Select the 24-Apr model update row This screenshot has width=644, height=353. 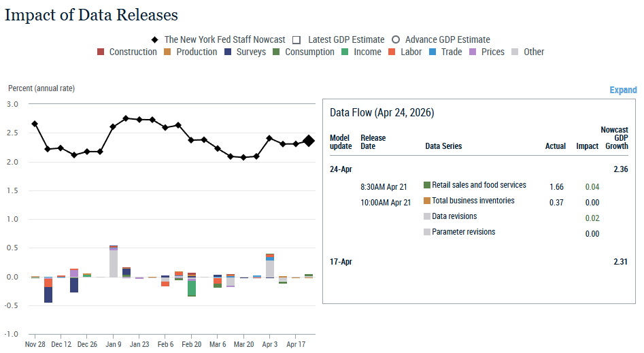[341, 169]
